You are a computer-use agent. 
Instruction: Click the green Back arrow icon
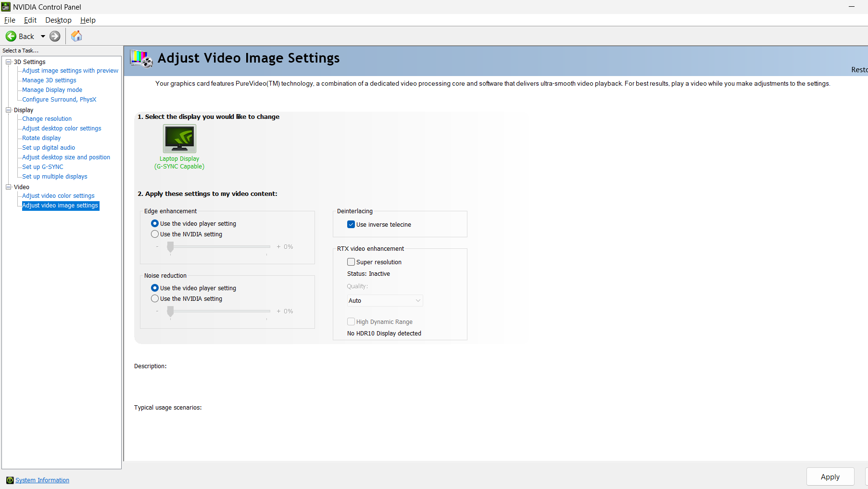(x=11, y=36)
